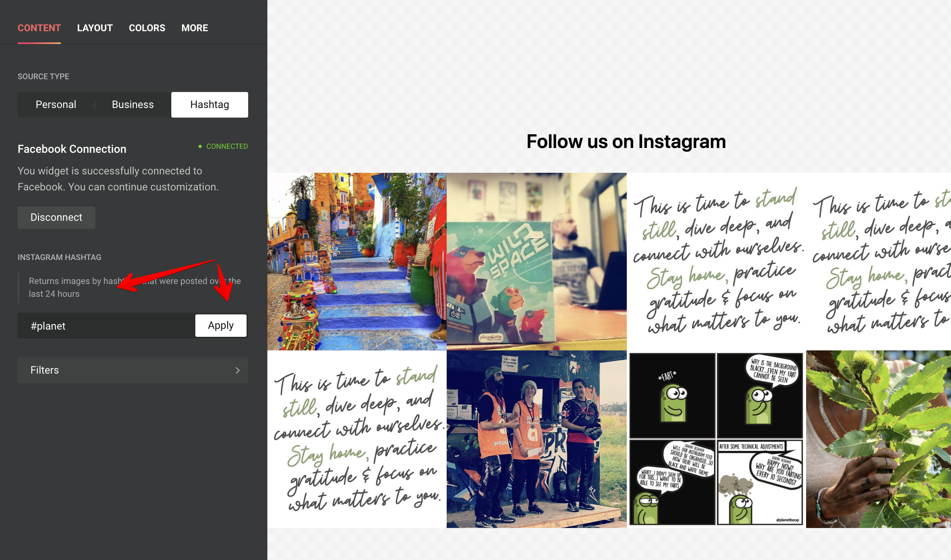Click the Follow us on Instagram heading
951x560 pixels.
click(x=626, y=142)
